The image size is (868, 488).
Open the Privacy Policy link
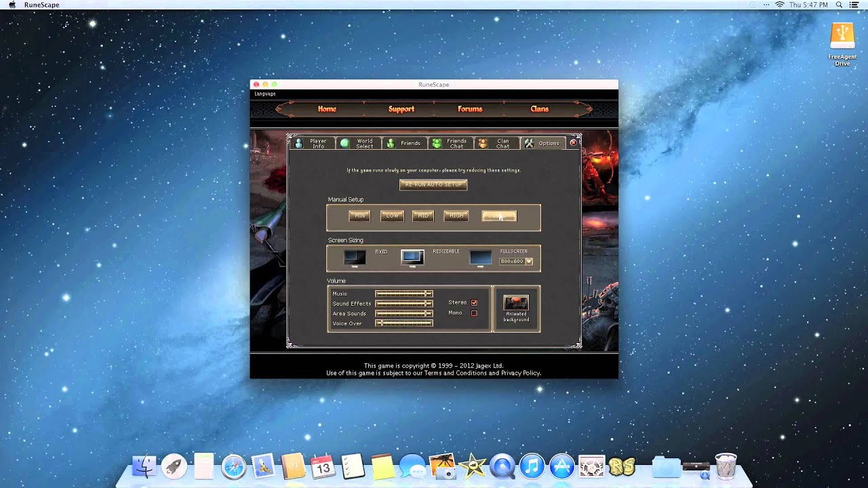[x=520, y=373]
